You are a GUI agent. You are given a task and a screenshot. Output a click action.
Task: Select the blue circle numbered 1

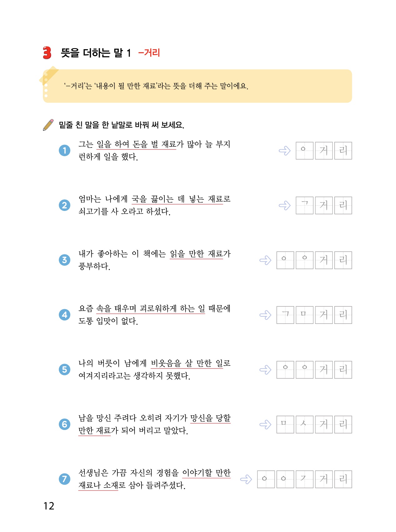click(x=64, y=151)
